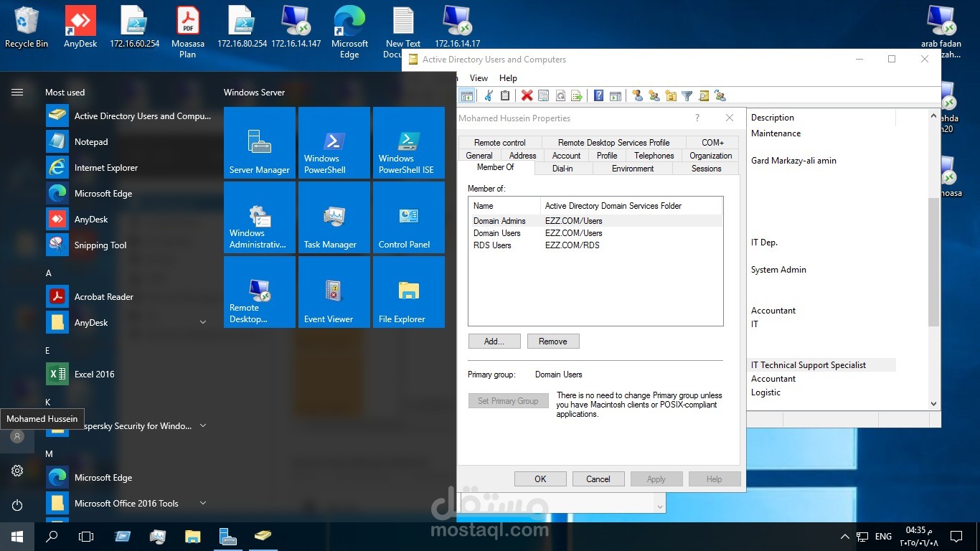The width and height of the screenshot is (980, 551).
Task: Expand the Kaspersky Security folder chevron
Action: (203, 426)
